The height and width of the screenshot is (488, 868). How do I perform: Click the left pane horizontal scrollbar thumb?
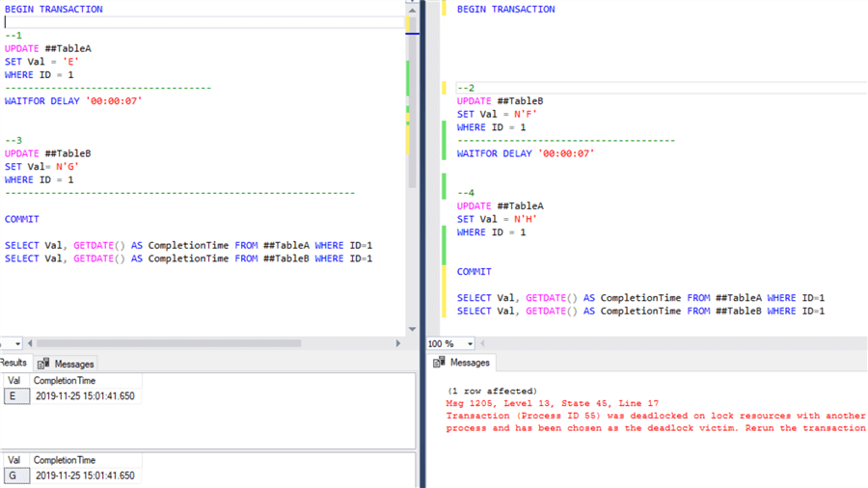click(x=169, y=343)
